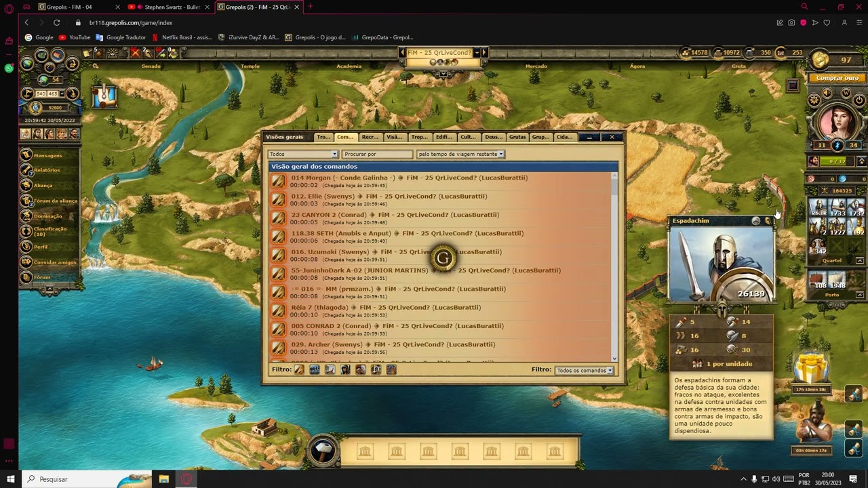
Task: Open divine powers lightning icon
Action: click(837, 145)
